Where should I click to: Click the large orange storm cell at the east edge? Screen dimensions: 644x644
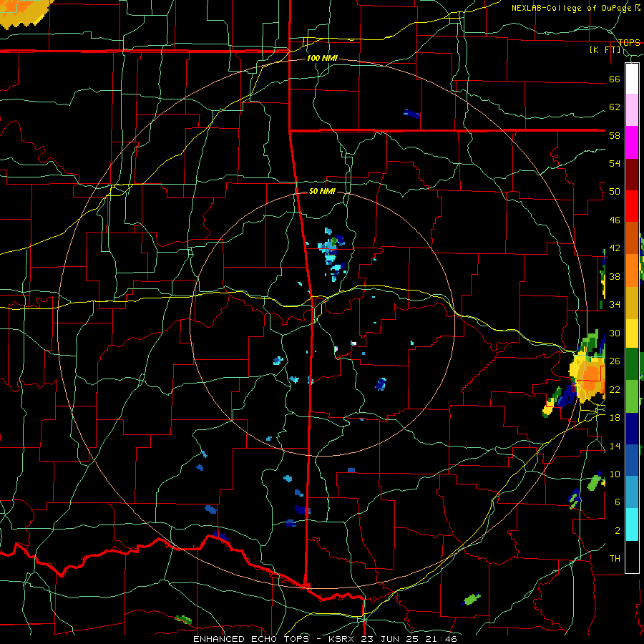[x=592, y=377]
